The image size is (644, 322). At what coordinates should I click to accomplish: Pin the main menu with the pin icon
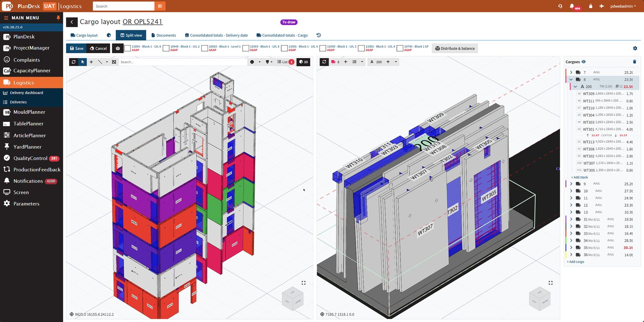tap(58, 18)
